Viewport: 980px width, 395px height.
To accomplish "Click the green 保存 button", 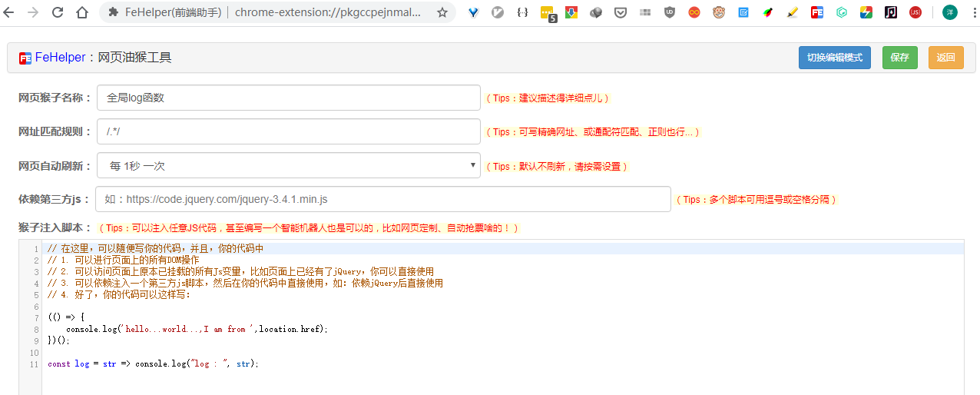I will pos(900,58).
